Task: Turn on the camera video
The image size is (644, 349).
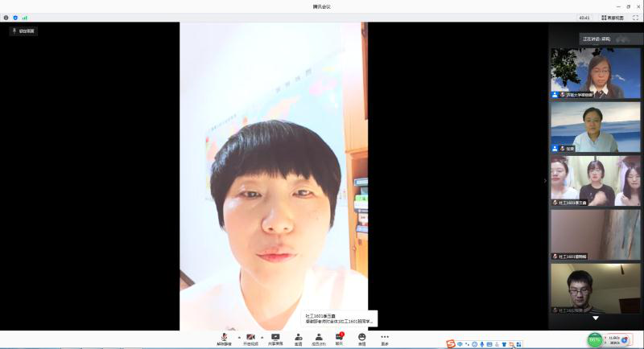Action: [x=250, y=338]
